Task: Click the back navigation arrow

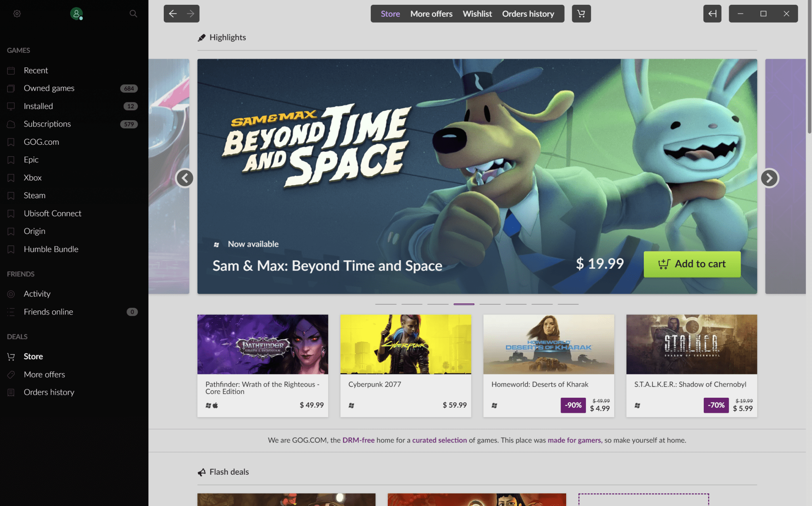Action: pyautogui.click(x=172, y=13)
